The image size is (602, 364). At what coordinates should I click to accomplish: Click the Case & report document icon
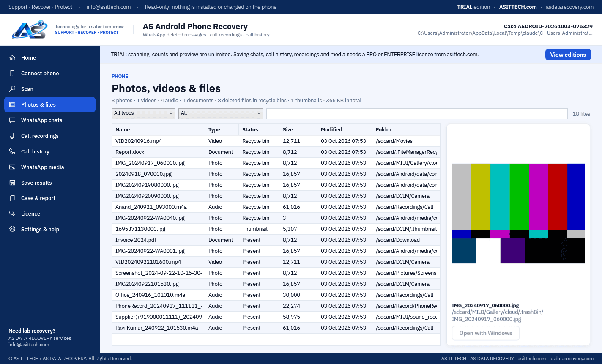pos(13,198)
